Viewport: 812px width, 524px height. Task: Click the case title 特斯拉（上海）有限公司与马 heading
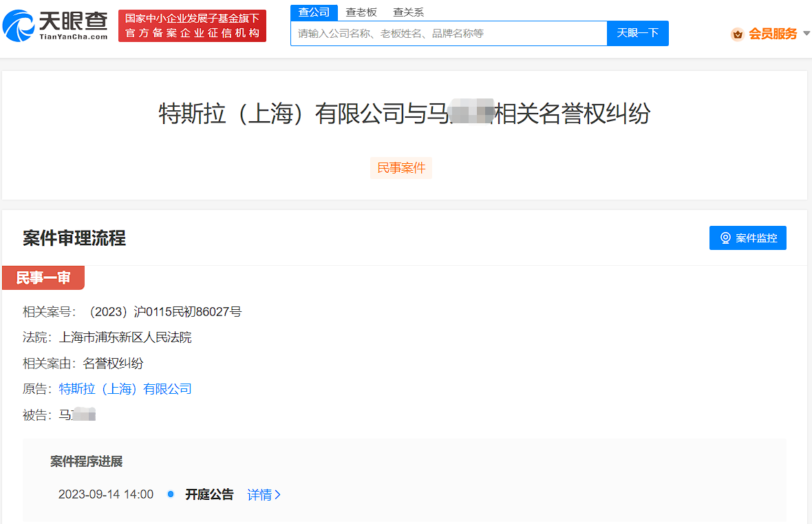pyautogui.click(x=405, y=113)
